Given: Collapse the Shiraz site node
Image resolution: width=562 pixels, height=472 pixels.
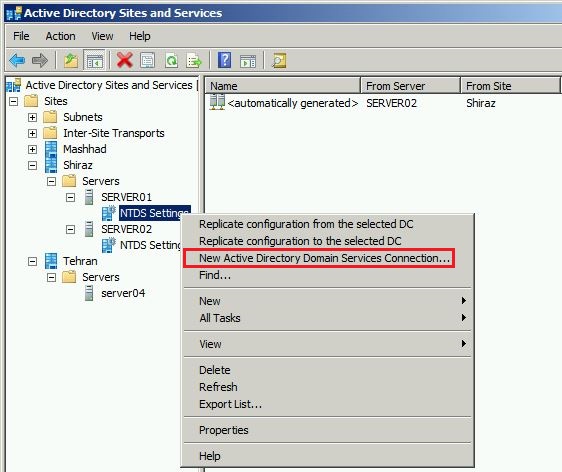Looking at the screenshot, I should pyautogui.click(x=32, y=165).
